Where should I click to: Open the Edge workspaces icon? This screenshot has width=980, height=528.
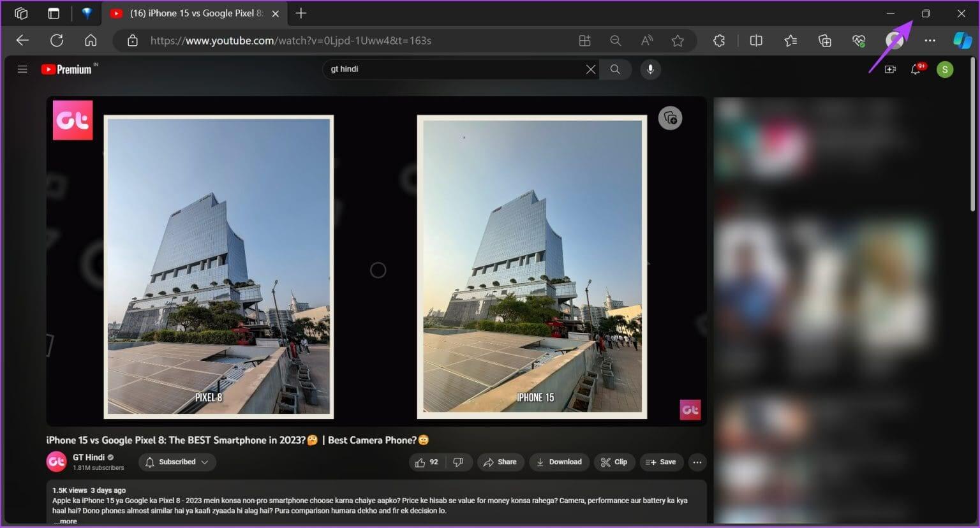21,13
